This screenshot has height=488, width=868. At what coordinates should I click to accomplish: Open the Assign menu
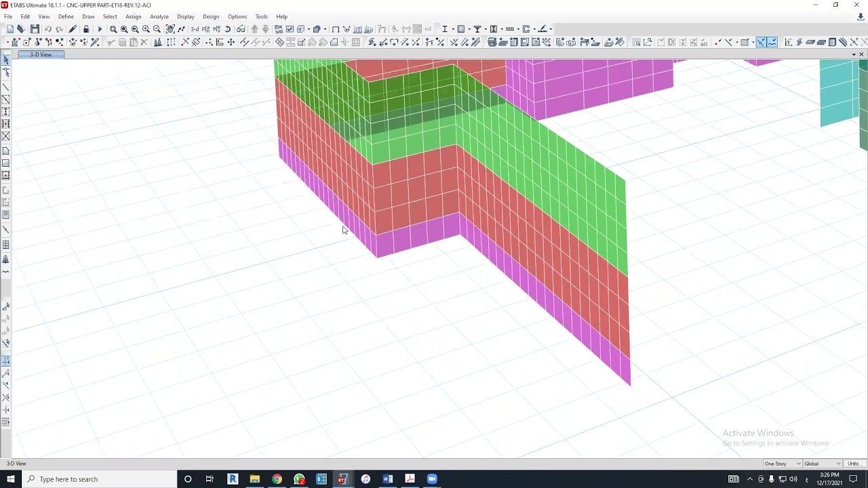pos(134,16)
